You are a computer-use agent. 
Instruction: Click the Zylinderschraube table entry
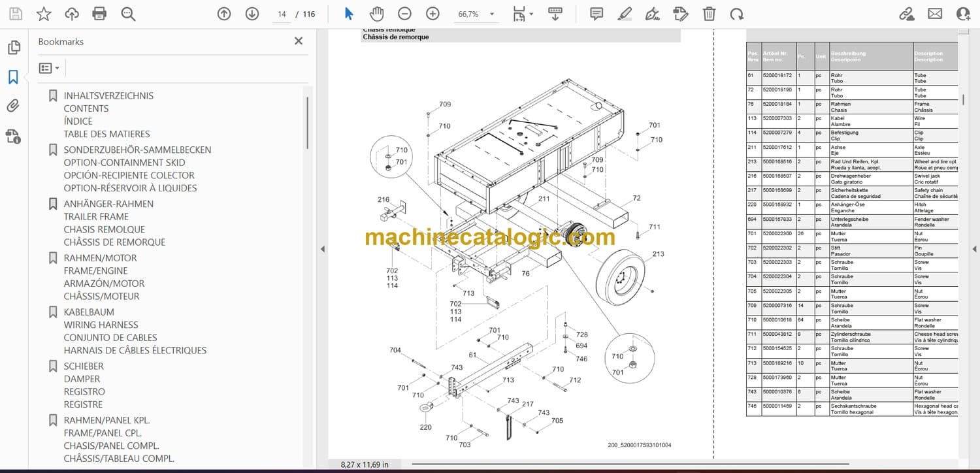point(850,334)
